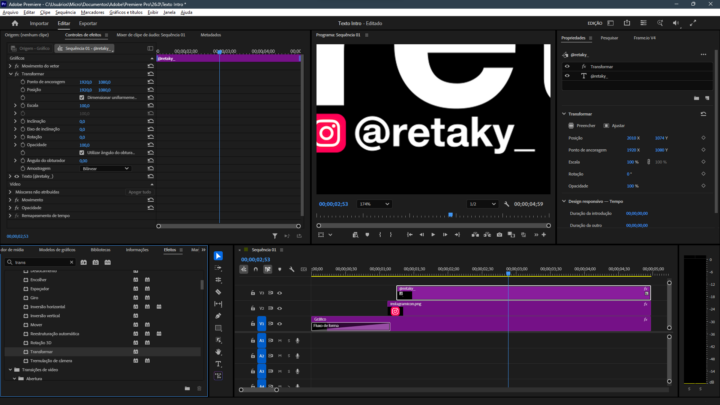The width and height of the screenshot is (720, 405).
Task: Open button editor plus icon
Action: pyautogui.click(x=544, y=235)
